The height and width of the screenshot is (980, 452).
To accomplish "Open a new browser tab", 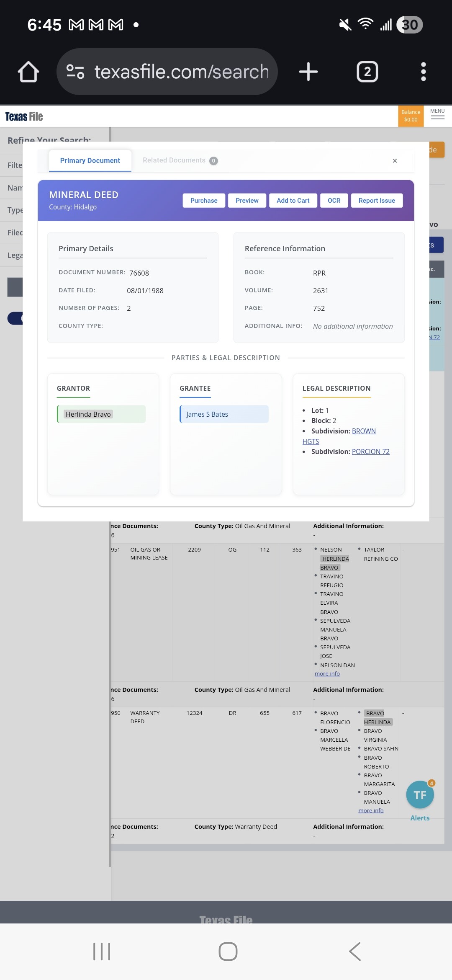I will click(x=308, y=72).
